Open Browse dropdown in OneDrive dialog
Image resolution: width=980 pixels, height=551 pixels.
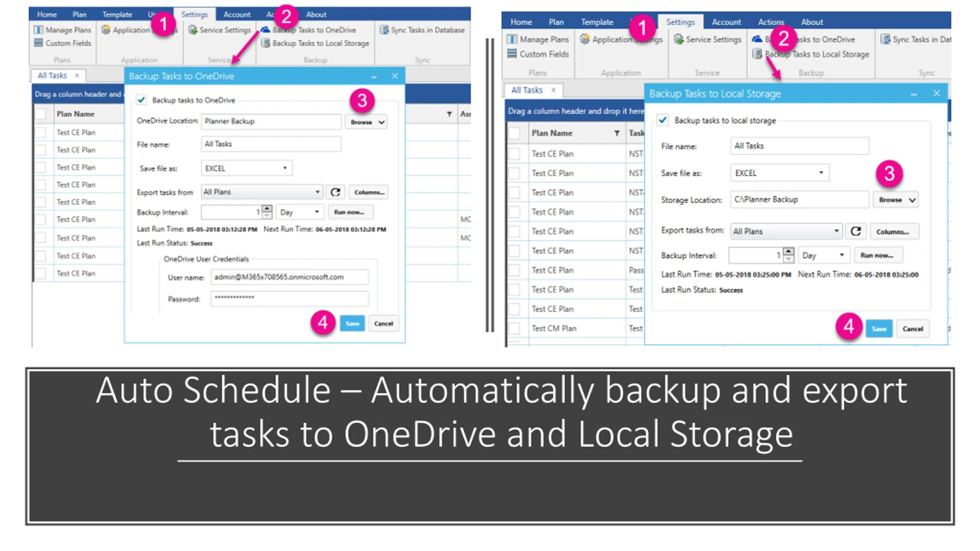366,122
